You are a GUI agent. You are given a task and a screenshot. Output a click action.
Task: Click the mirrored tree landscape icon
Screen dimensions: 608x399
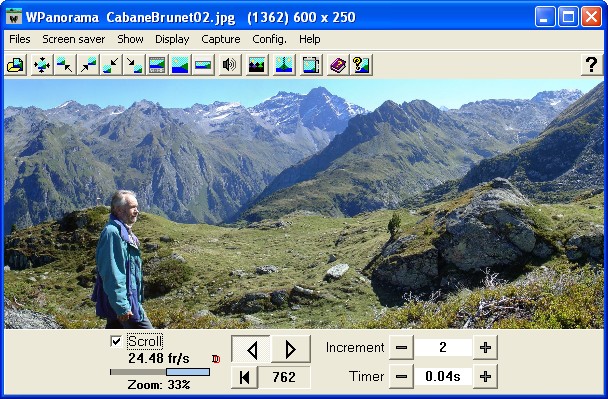tap(284, 64)
